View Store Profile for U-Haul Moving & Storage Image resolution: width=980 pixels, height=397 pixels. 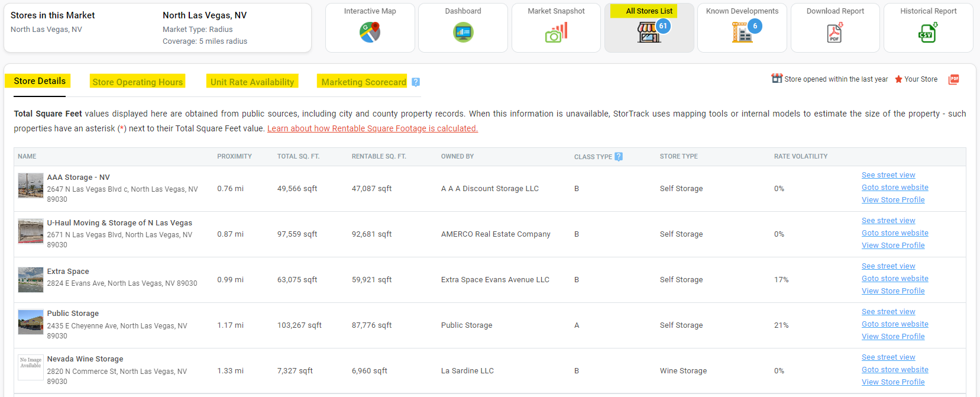[893, 246]
